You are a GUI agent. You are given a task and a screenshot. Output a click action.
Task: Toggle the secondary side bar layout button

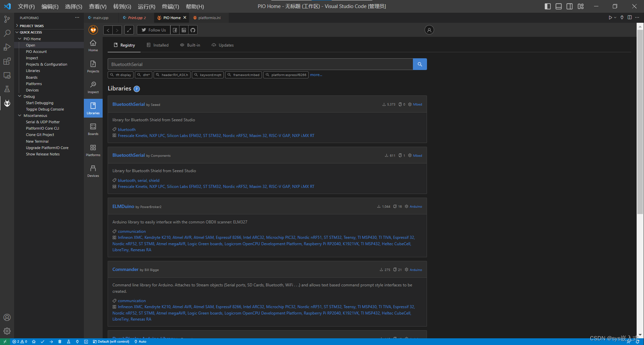pyautogui.click(x=570, y=6)
